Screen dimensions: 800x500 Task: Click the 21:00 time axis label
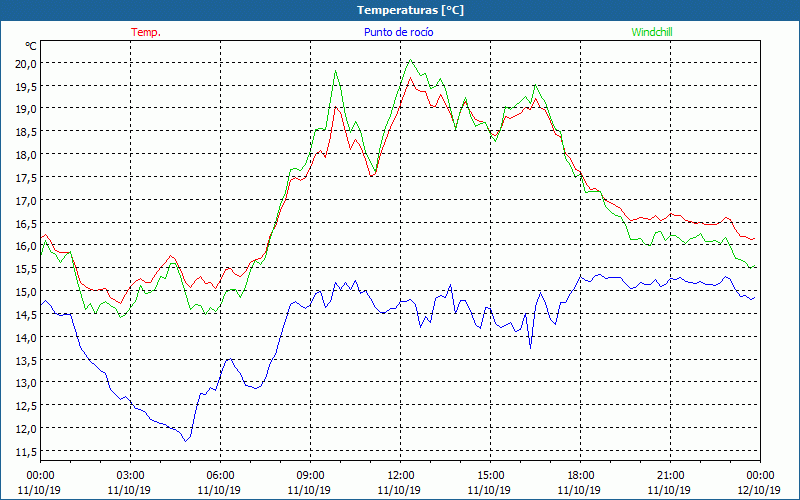pos(670,475)
